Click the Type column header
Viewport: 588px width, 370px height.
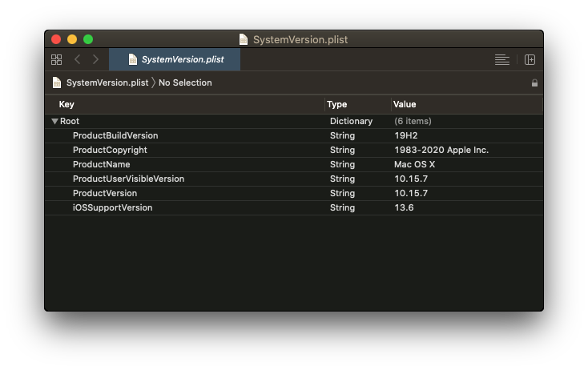tap(337, 104)
